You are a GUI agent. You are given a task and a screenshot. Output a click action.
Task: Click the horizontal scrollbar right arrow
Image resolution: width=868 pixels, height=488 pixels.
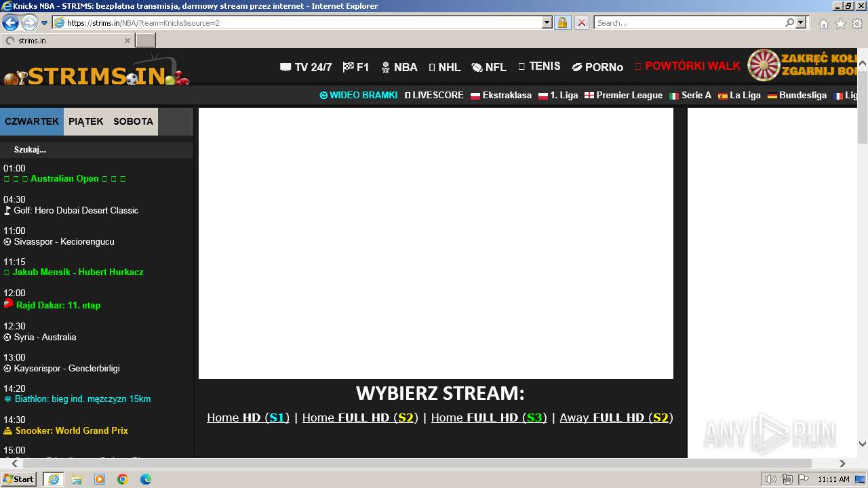[842, 464]
